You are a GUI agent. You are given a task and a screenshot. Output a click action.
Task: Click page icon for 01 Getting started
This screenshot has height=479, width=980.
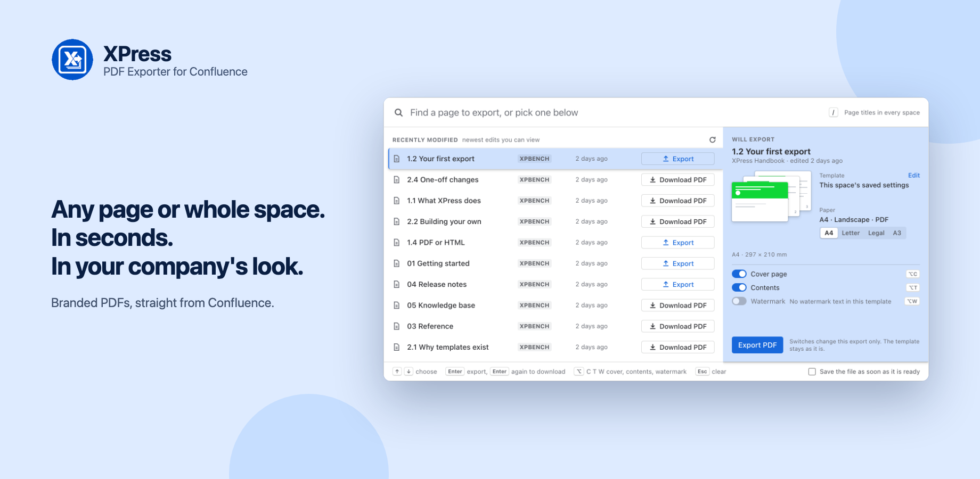click(x=397, y=263)
